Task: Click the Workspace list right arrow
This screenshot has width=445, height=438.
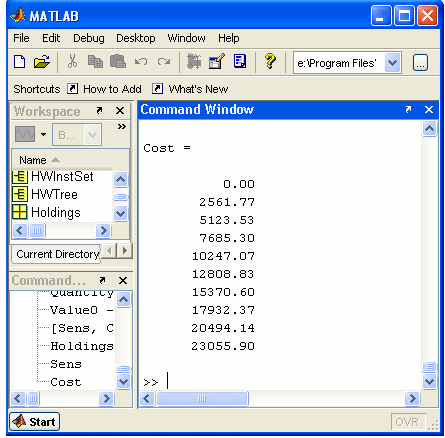Action: tap(103, 230)
